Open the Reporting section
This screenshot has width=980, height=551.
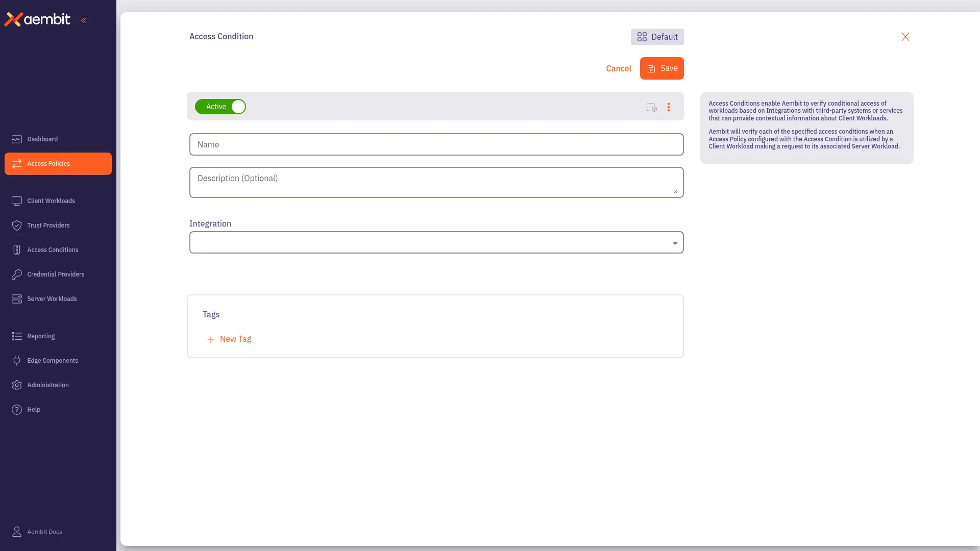pyautogui.click(x=41, y=336)
